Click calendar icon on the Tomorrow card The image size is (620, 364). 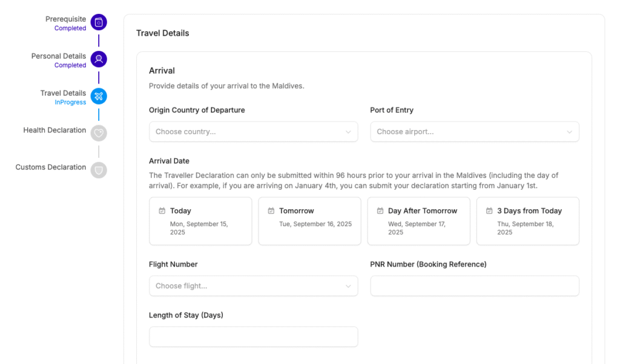271,211
